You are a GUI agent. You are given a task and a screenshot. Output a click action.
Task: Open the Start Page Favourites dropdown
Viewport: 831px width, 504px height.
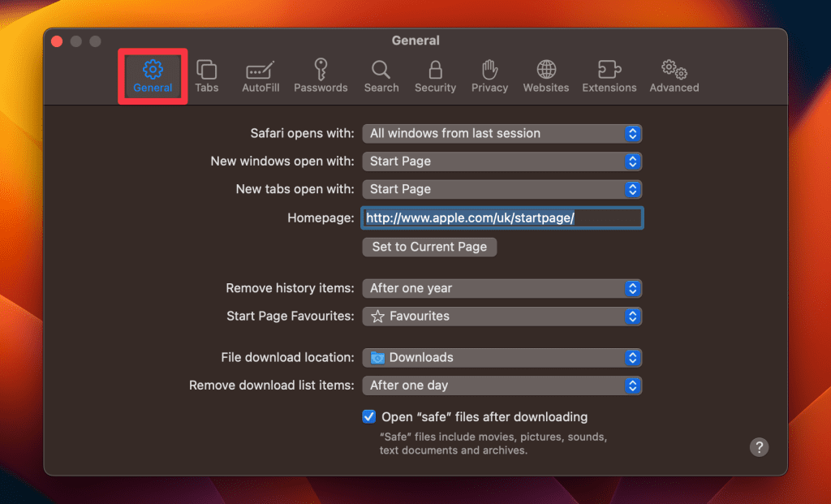pos(502,317)
